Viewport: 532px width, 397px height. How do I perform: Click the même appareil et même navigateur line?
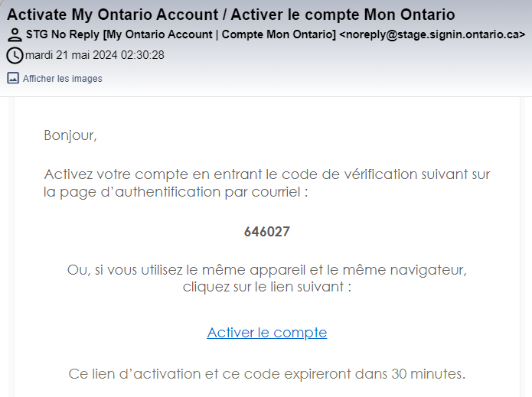point(267,270)
